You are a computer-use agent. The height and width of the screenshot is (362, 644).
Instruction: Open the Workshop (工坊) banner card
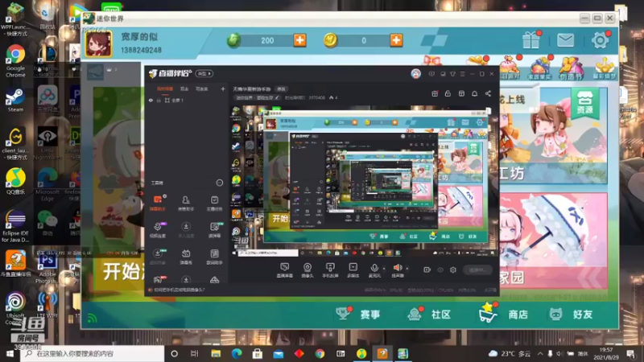pyautogui.click(x=553, y=135)
